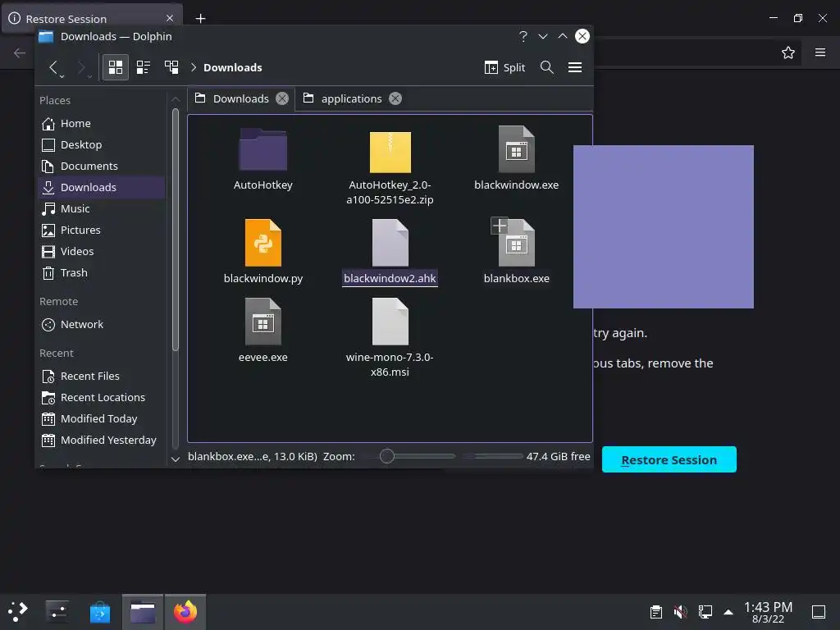
Task: Close the Downloads tab
Action: point(282,98)
